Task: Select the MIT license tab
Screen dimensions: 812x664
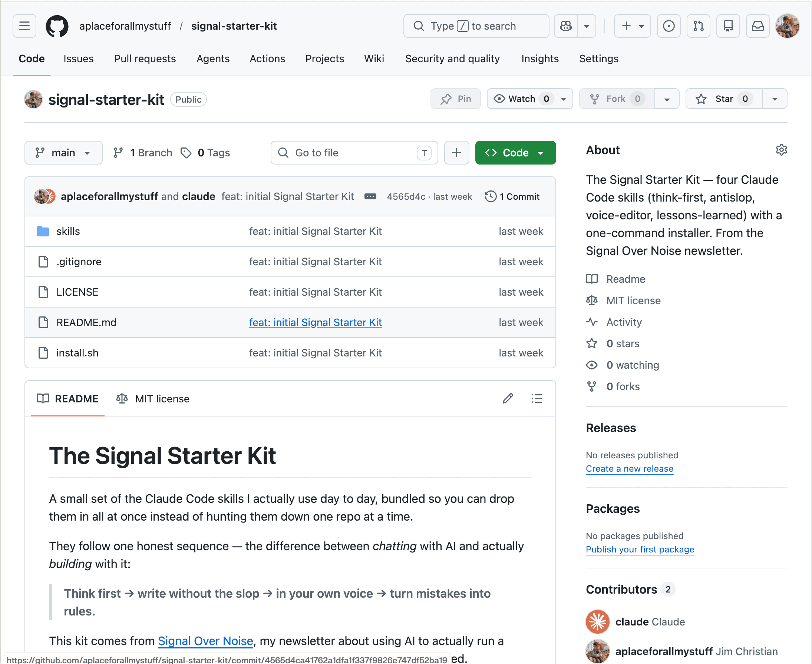Action: (153, 399)
